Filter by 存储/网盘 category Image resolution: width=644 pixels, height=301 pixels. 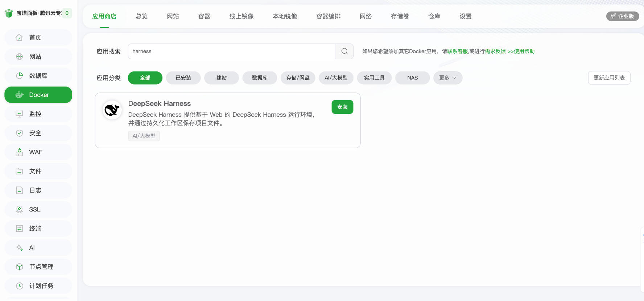pyautogui.click(x=298, y=78)
